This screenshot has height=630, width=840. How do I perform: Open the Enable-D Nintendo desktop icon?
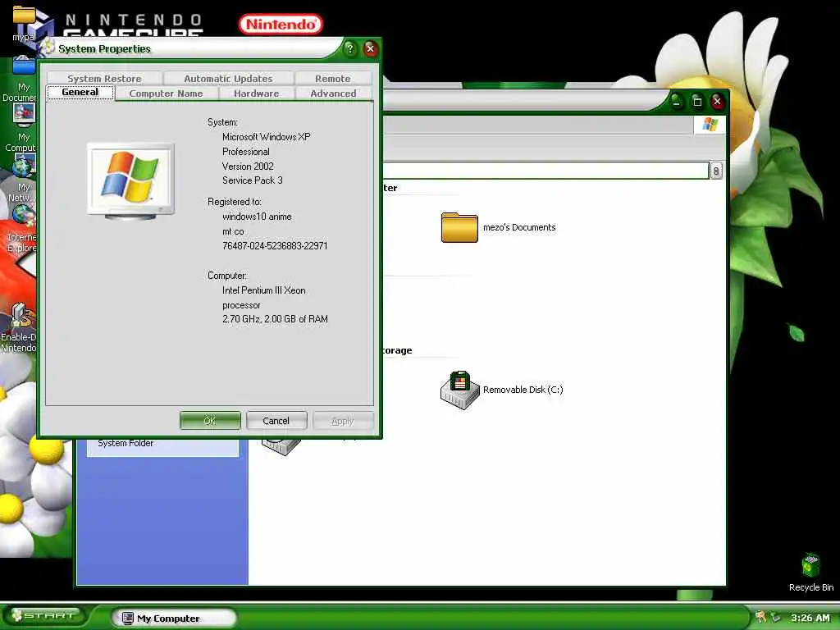click(x=20, y=328)
